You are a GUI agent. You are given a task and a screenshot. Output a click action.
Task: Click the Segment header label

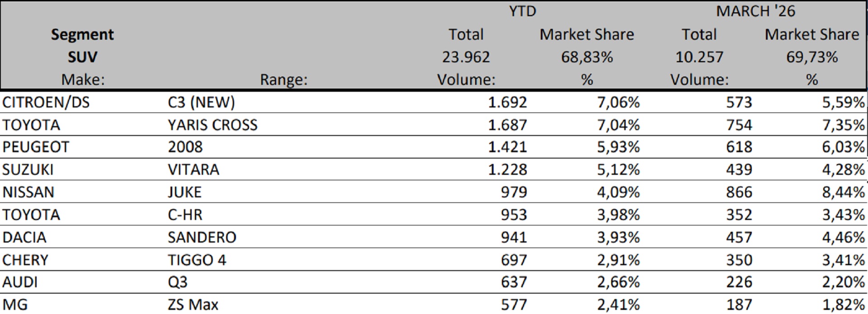82,34
